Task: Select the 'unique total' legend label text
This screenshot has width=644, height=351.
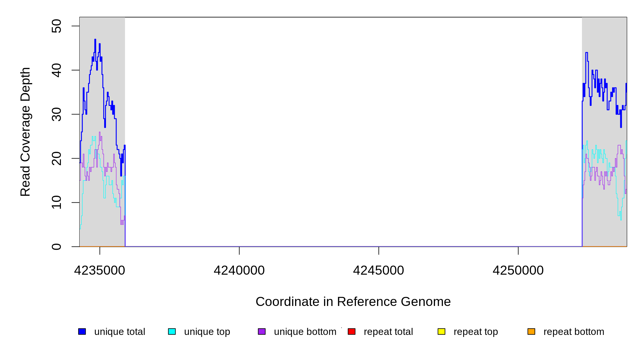Action: point(119,332)
